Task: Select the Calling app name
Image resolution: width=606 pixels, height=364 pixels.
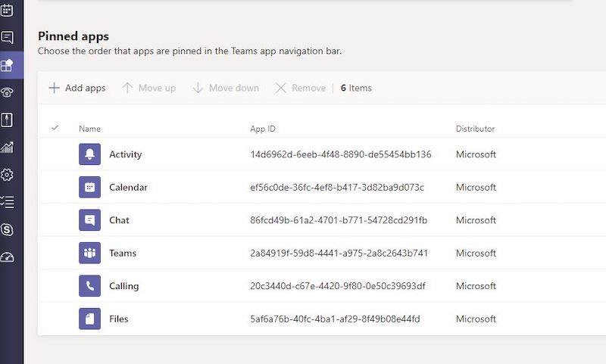Action: click(x=124, y=286)
